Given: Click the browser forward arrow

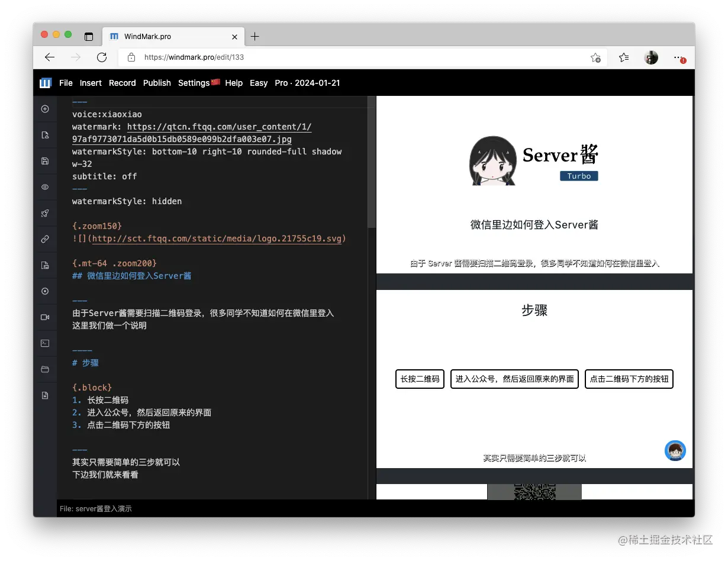Looking at the screenshot, I should coord(76,57).
